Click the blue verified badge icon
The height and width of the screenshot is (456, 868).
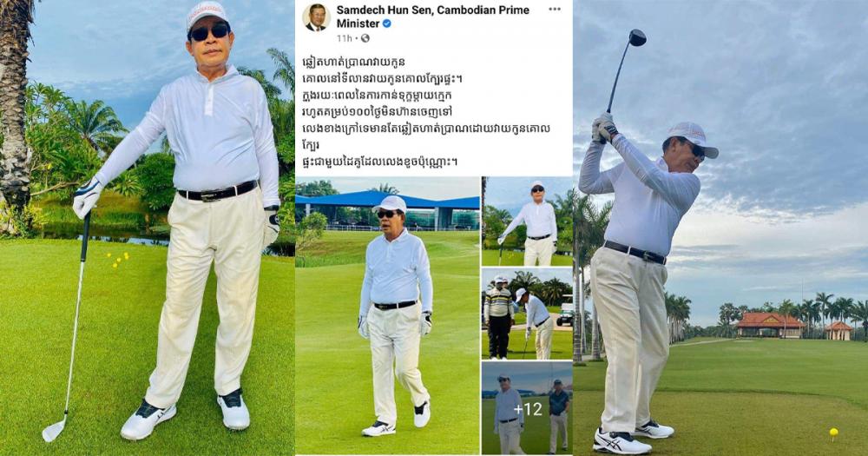387,23
